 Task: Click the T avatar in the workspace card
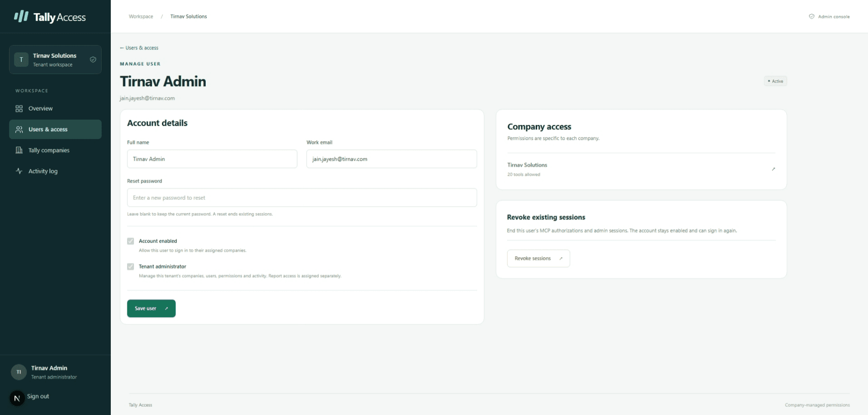(21, 60)
